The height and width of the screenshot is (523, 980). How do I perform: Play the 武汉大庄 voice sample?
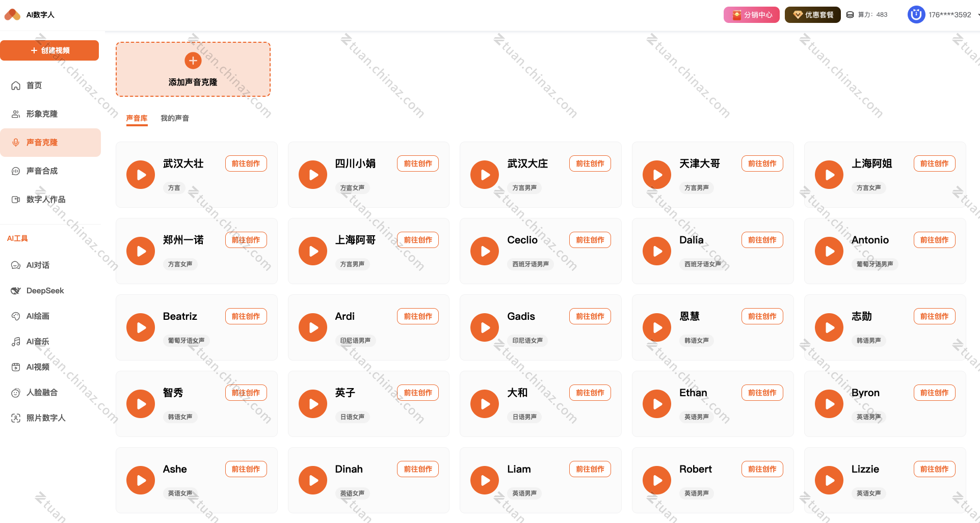pyautogui.click(x=485, y=175)
